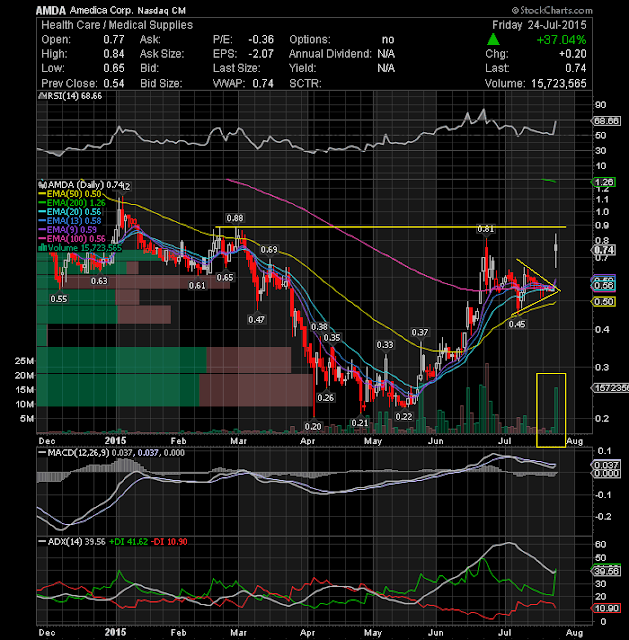Click the 25M volume axis label

point(24,361)
